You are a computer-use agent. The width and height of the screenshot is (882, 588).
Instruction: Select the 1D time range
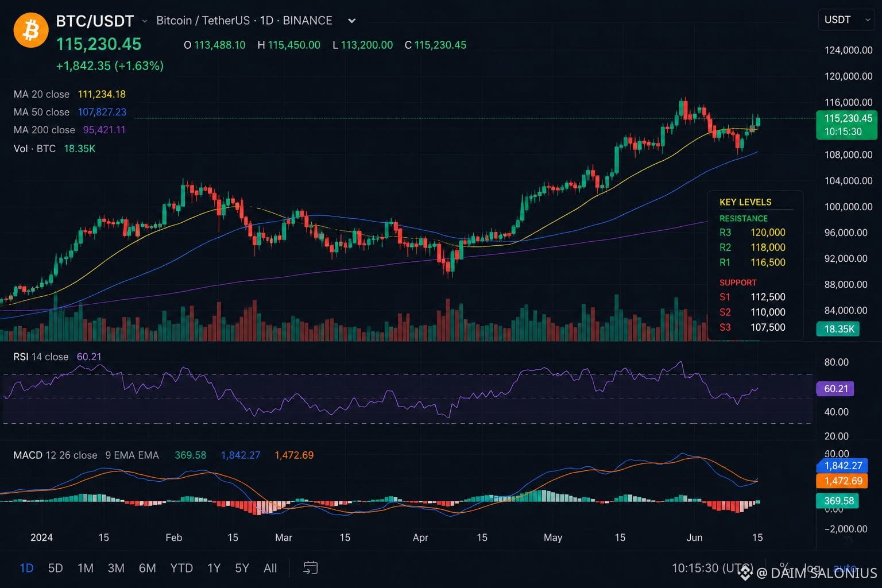pos(27,568)
